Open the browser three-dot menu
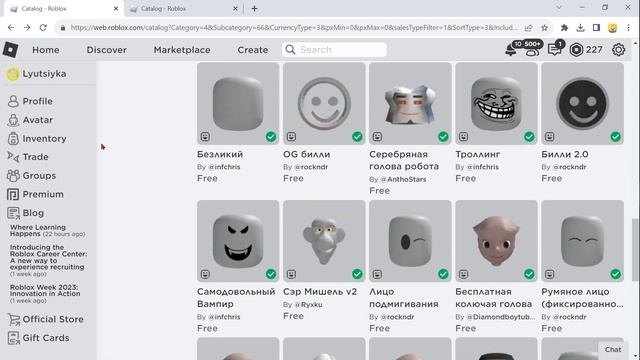Image resolution: width=640 pixels, height=360 pixels. [x=628, y=28]
